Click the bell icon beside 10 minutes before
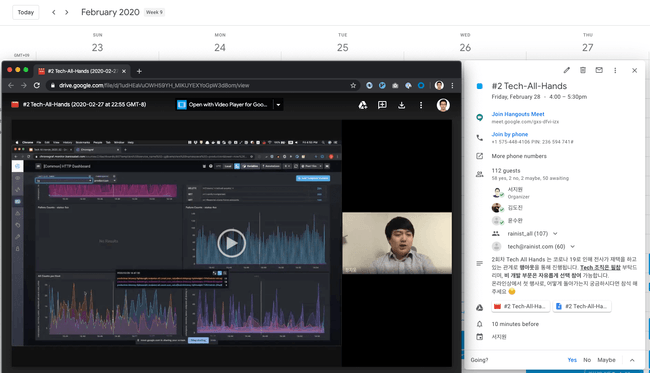Image resolution: width=650 pixels, height=373 pixels. coord(480,324)
